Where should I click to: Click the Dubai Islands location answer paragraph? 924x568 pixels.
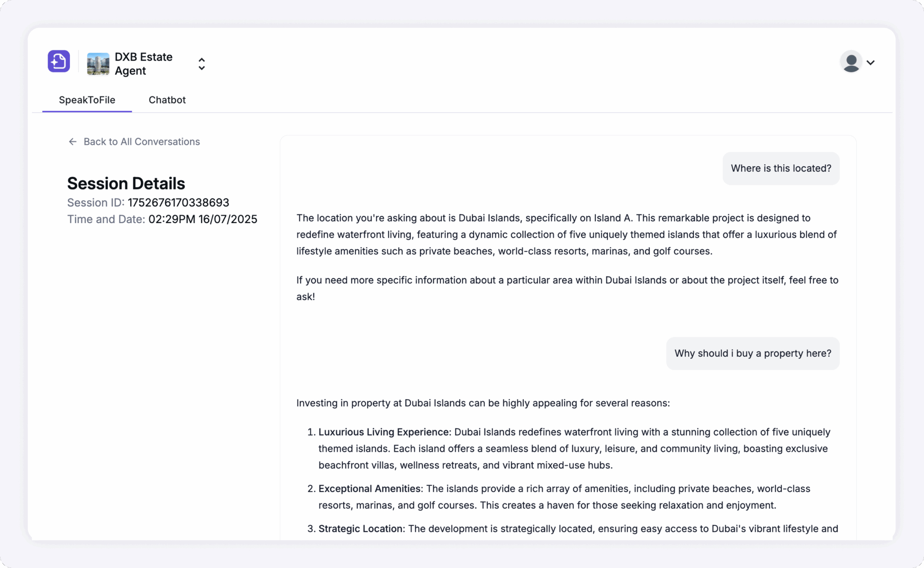[567, 234]
